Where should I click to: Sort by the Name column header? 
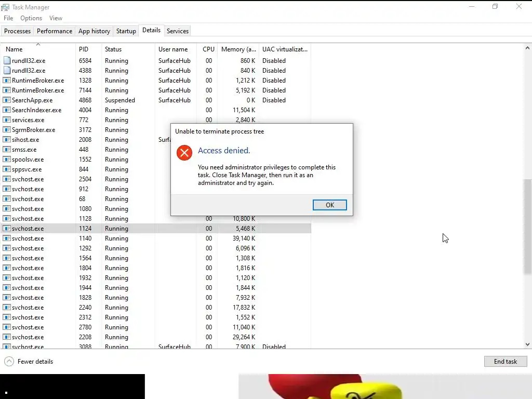[38, 49]
